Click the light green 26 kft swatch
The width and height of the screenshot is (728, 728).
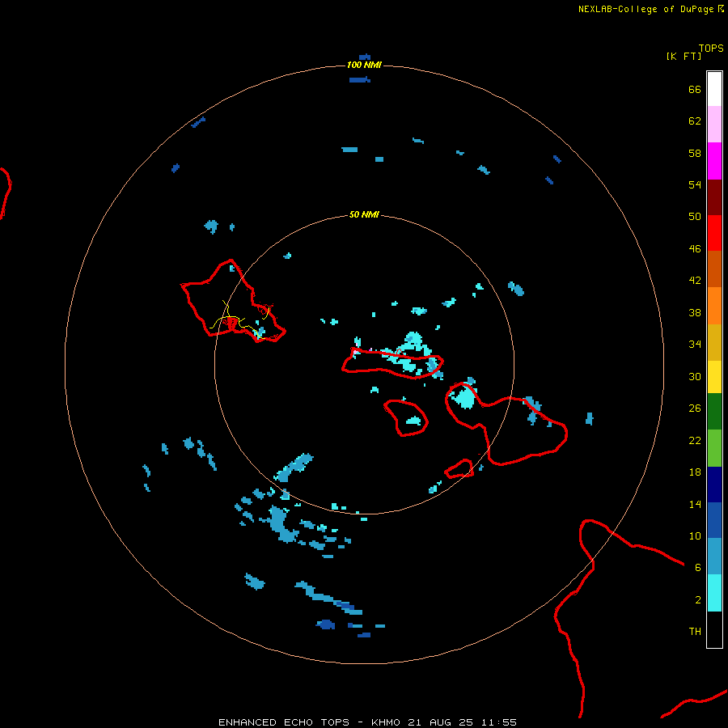[x=714, y=448]
